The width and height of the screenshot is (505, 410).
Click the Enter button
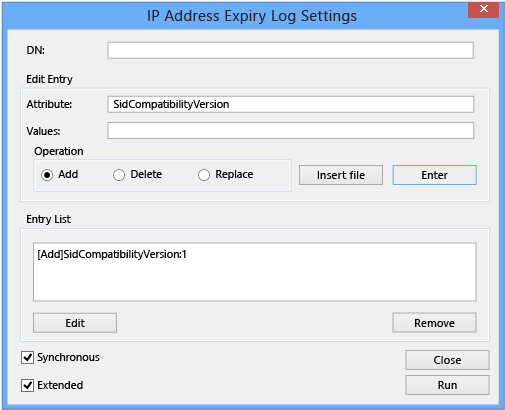click(x=434, y=175)
